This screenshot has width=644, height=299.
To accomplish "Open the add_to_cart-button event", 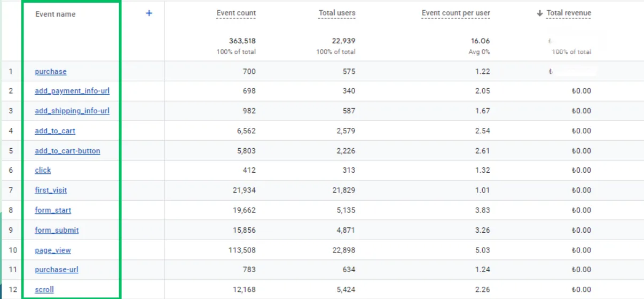I will coord(67,151).
